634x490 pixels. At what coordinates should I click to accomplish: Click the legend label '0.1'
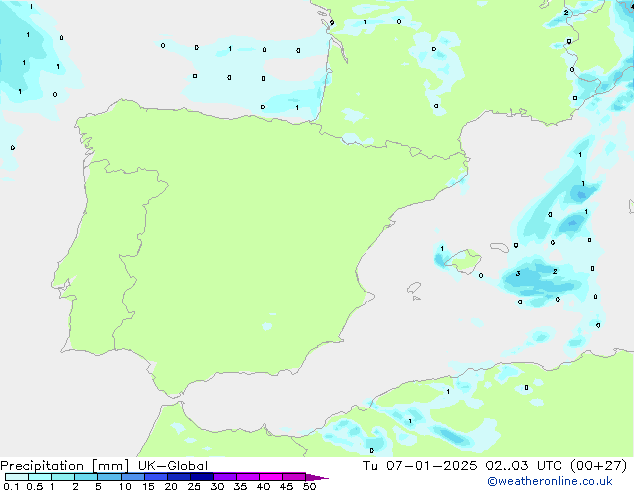pos(11,486)
